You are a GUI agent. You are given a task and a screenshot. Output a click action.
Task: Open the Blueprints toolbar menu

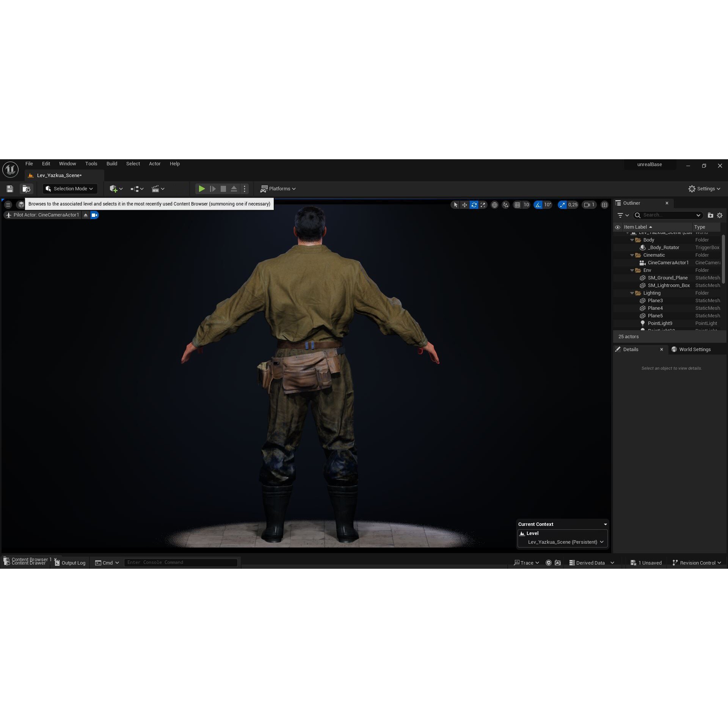pyautogui.click(x=137, y=188)
